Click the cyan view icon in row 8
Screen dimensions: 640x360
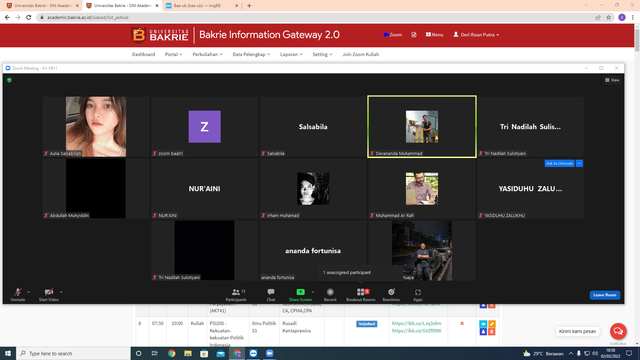pos(483,324)
